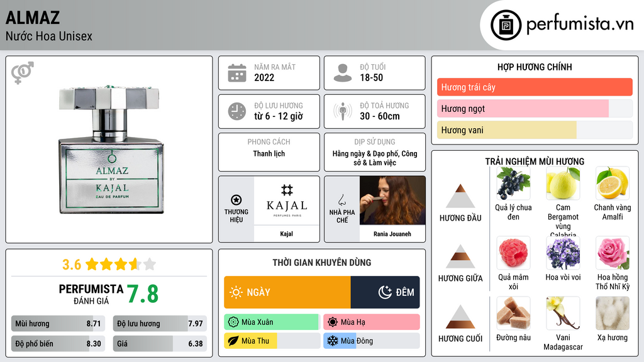The image size is (644, 362).
Task: Open the Kajal brand logo
Action: [287, 200]
